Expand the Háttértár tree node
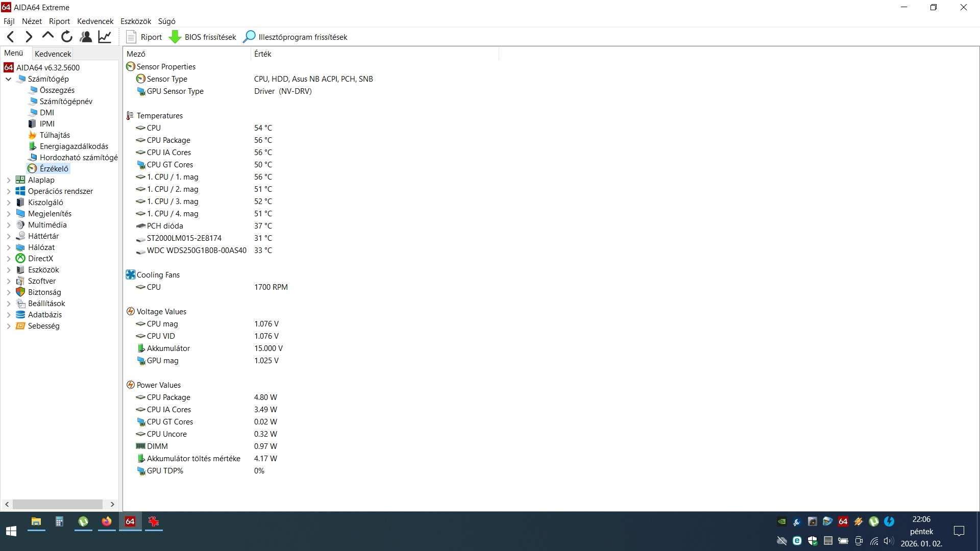This screenshot has height=551, width=980. point(9,236)
